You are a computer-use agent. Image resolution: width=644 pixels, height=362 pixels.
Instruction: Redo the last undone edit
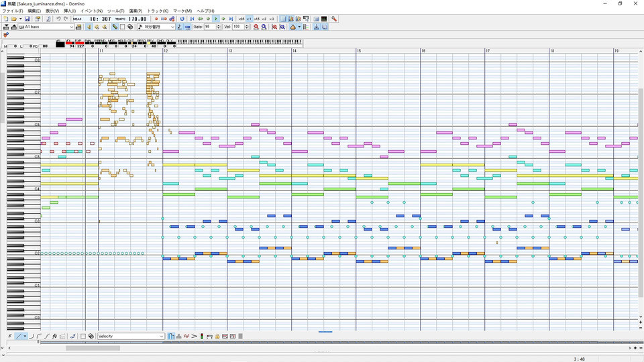[x=66, y=19]
